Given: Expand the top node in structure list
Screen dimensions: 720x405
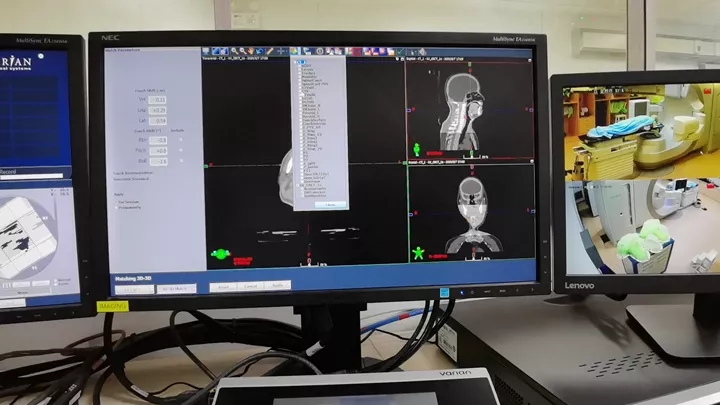Looking at the screenshot, I should [296, 62].
